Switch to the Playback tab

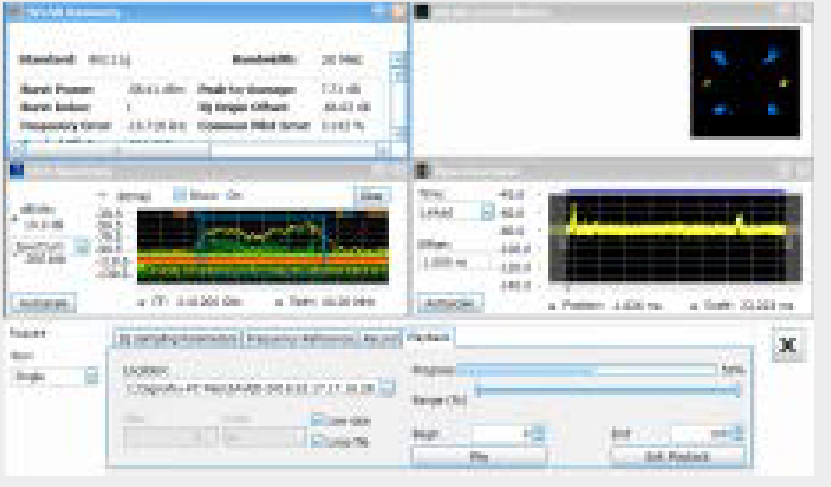pyautogui.click(x=429, y=338)
